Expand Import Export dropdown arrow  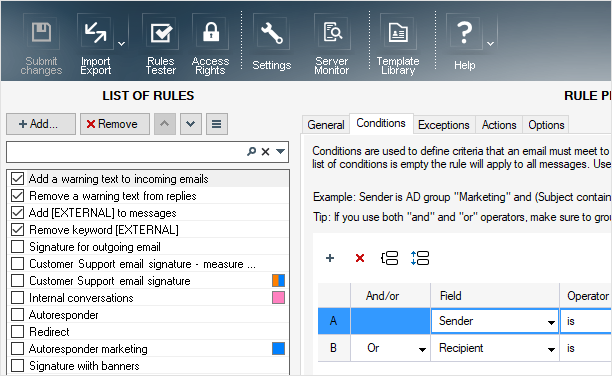point(122,44)
